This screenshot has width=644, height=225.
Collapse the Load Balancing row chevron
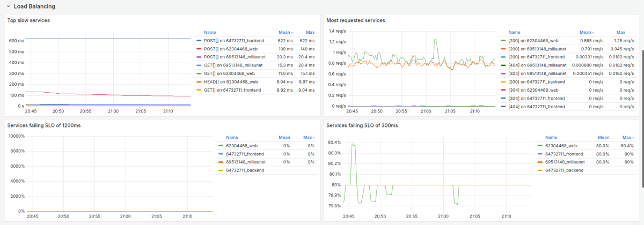point(8,7)
